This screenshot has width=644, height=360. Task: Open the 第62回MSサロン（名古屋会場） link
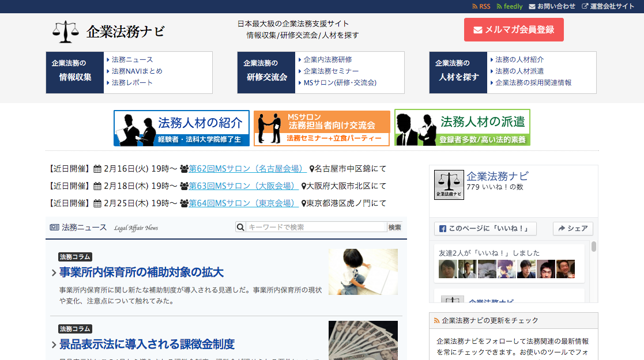click(247, 169)
